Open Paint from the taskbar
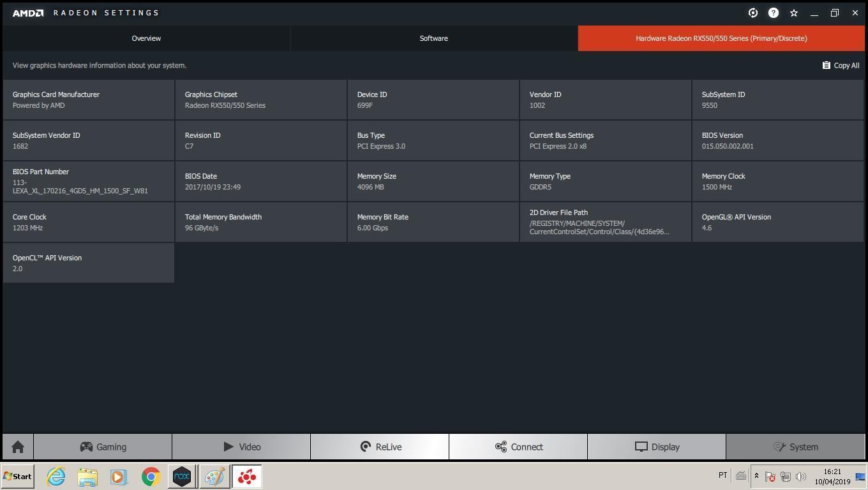The height and width of the screenshot is (490, 868). point(214,477)
